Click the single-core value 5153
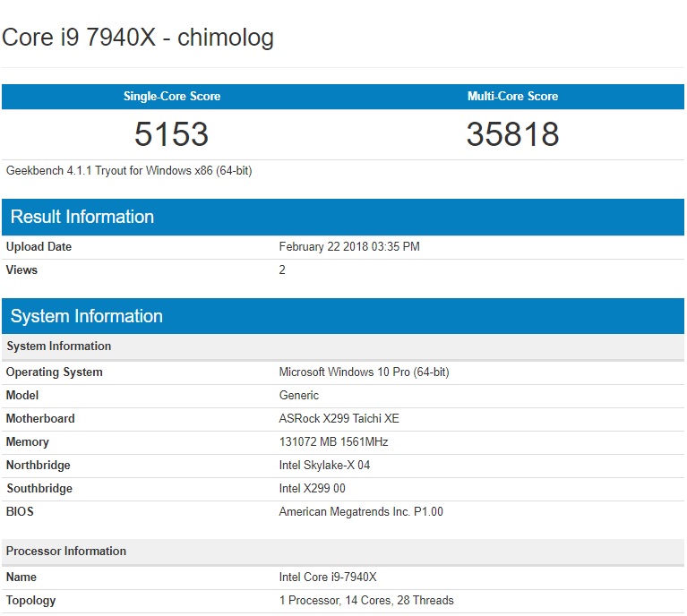Screen dimensions: 687x616 point(171,133)
